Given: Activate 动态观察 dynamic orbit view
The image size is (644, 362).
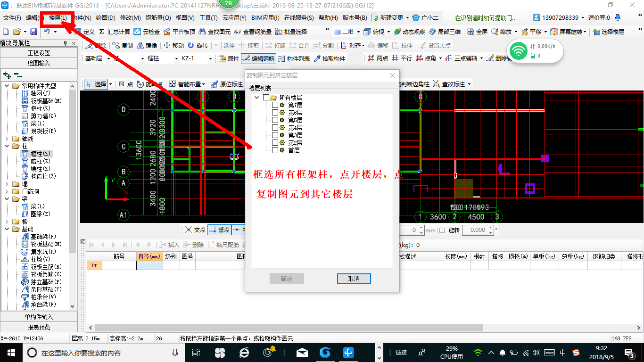Looking at the screenshot, I should [x=409, y=32].
